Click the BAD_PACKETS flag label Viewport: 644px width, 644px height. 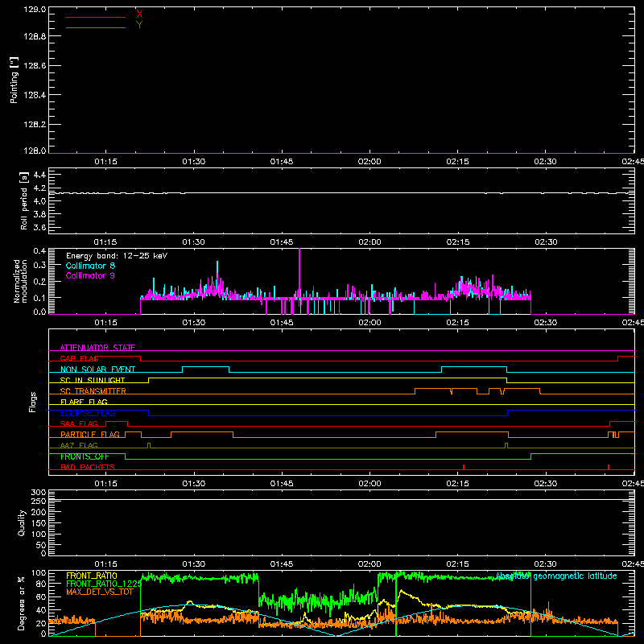pos(88,467)
